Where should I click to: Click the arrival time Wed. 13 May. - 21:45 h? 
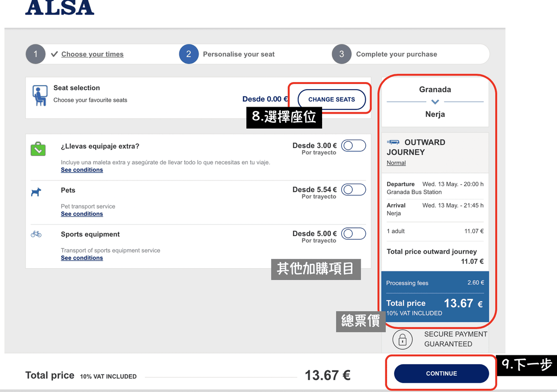(x=453, y=206)
